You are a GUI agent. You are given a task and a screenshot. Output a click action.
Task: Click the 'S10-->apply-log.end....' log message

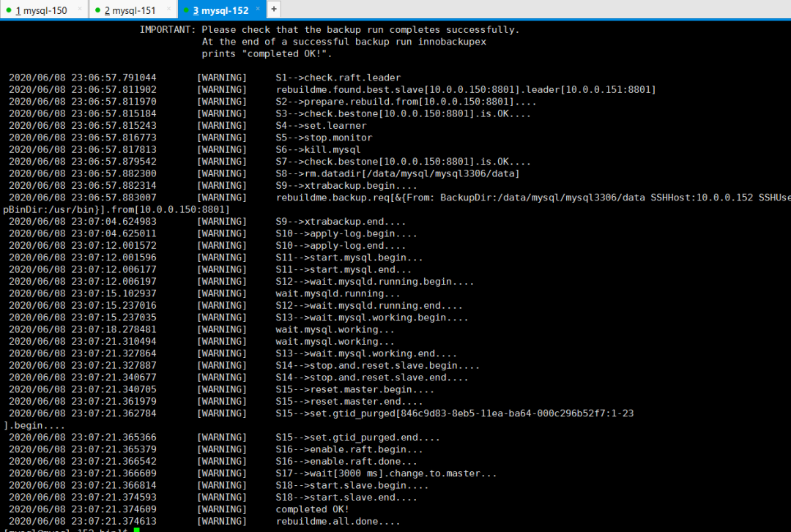point(341,246)
